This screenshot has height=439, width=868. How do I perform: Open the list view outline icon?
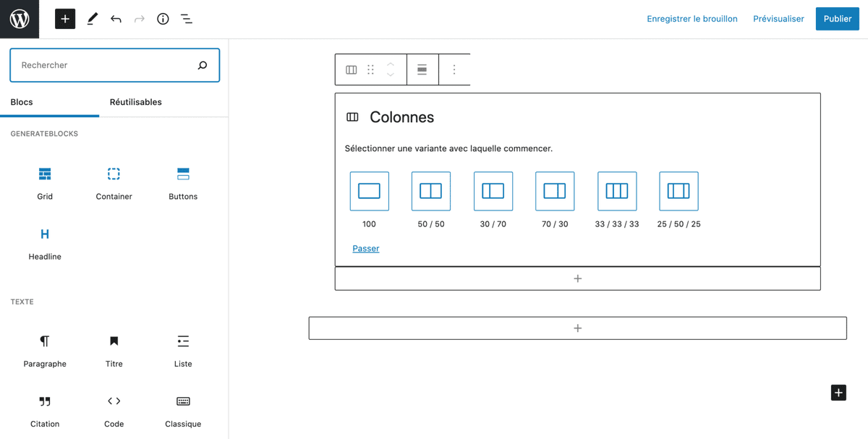click(x=187, y=19)
